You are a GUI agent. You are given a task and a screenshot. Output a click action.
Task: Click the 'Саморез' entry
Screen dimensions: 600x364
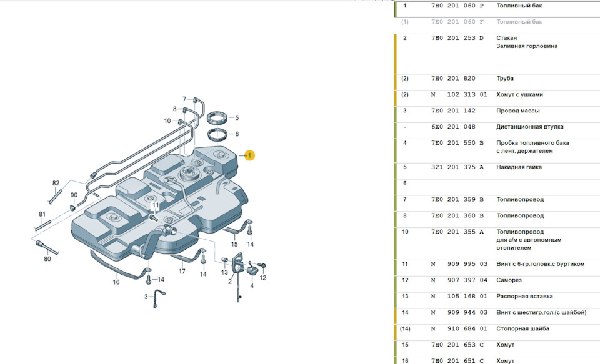coord(497,284)
